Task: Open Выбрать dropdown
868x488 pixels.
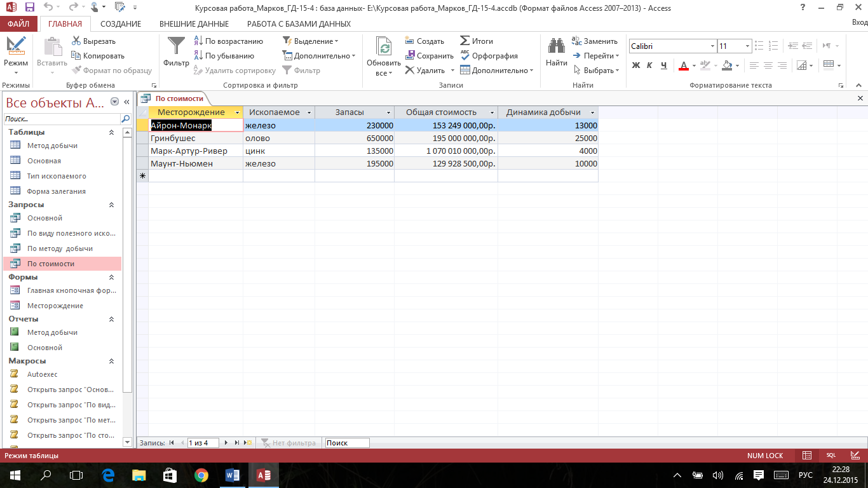Action: click(x=596, y=71)
